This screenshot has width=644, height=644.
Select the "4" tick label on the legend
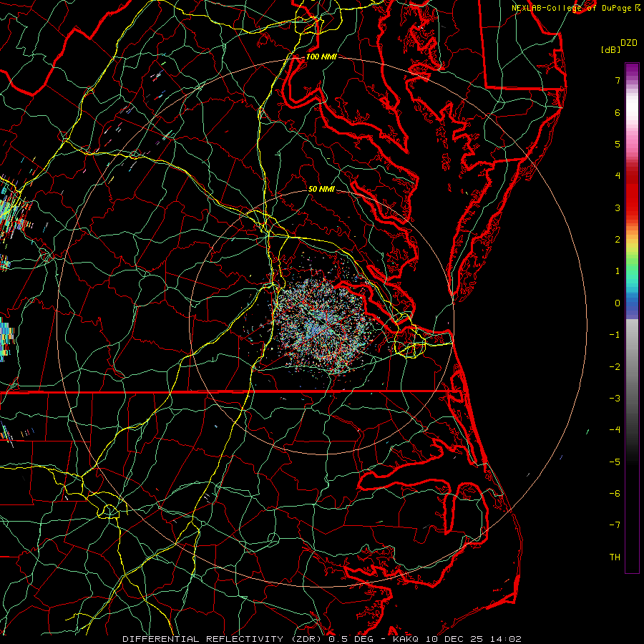tap(618, 176)
